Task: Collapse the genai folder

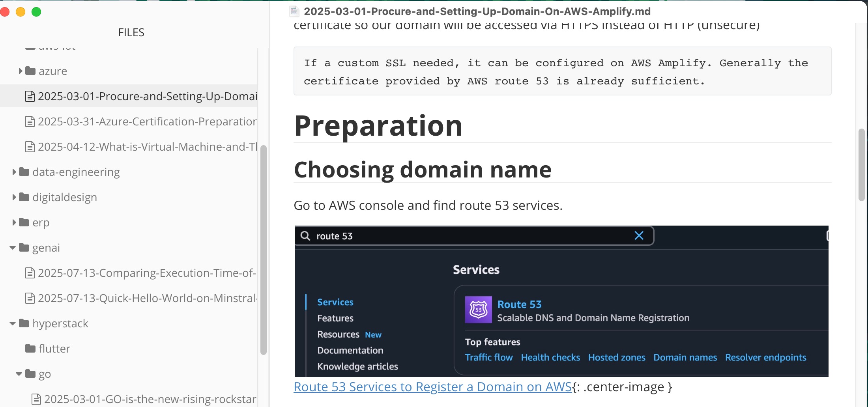Action: [x=13, y=248]
